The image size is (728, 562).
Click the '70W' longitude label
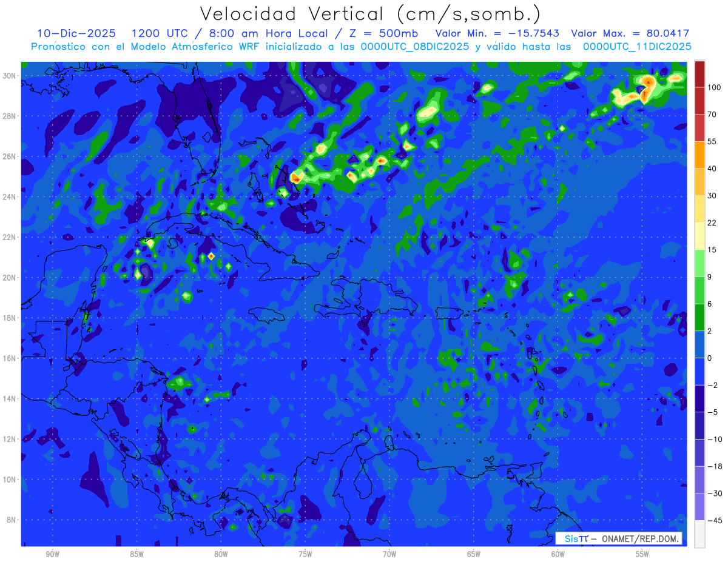(x=389, y=554)
